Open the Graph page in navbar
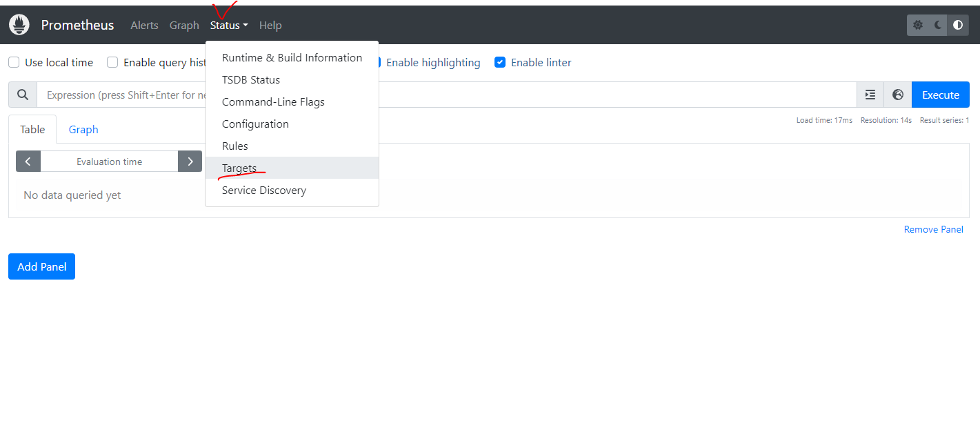980x448 pixels. [184, 25]
